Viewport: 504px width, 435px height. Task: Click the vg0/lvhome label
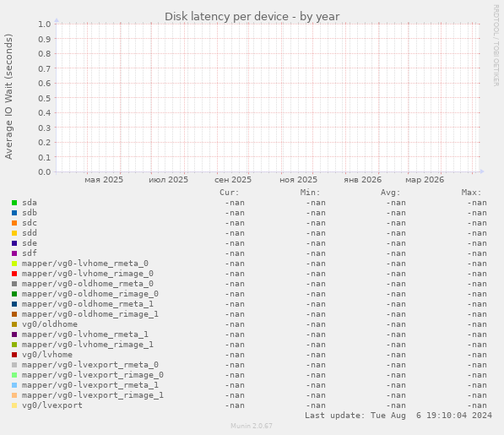[x=47, y=355]
